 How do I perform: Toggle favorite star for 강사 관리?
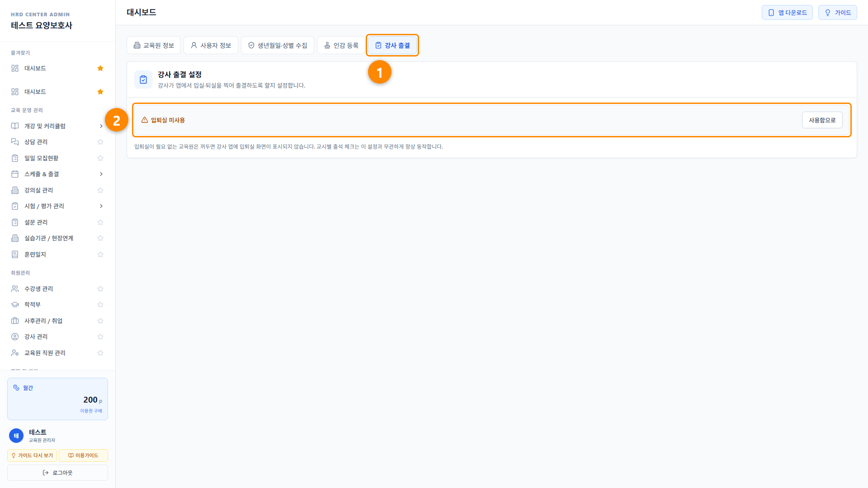coord(100,337)
